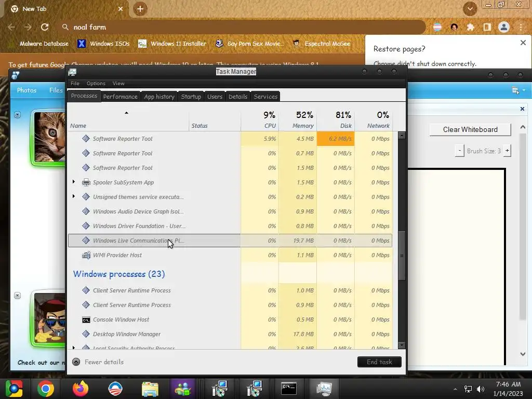Open the Task Manager File menu
This screenshot has height=399, width=532.
[x=75, y=84]
